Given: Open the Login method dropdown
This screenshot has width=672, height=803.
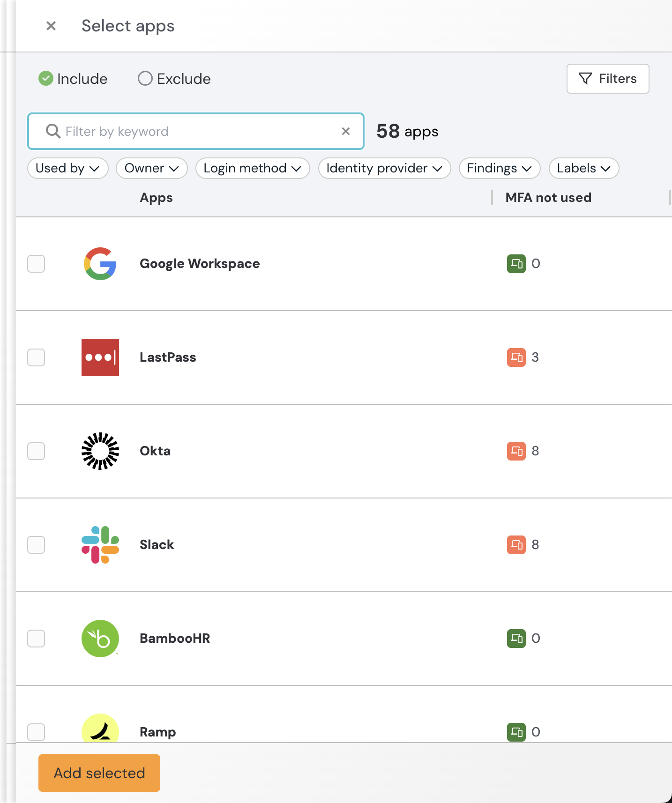Looking at the screenshot, I should pos(253,168).
